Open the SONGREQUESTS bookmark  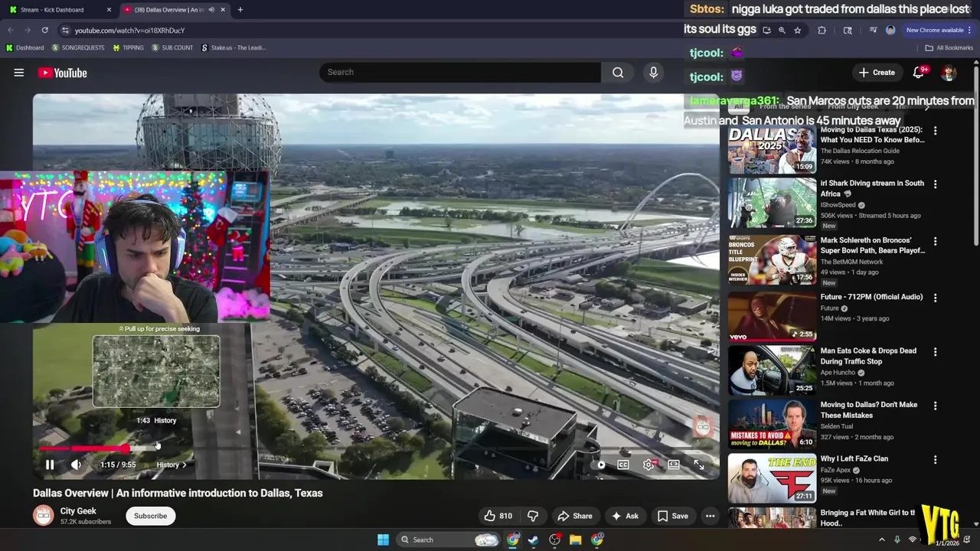tap(78, 47)
